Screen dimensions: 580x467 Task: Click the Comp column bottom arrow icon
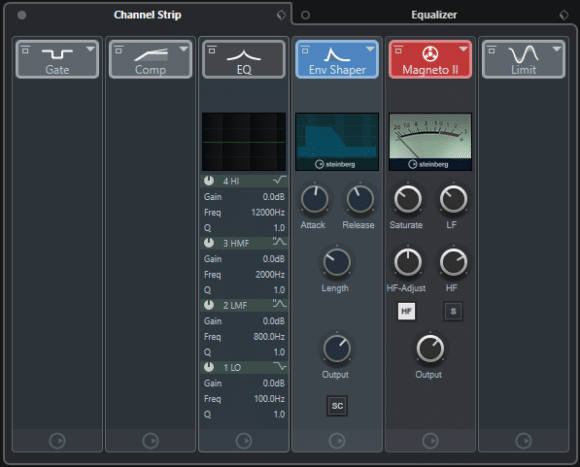[x=151, y=441]
